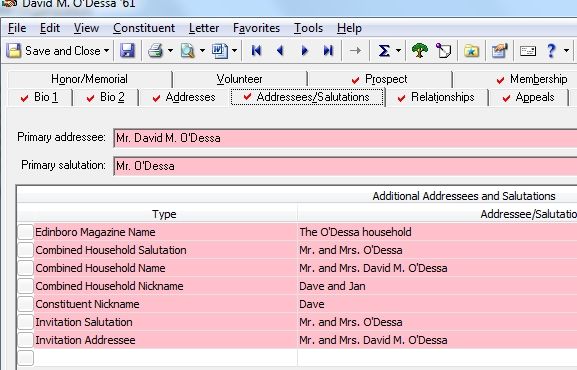The width and height of the screenshot is (577, 370).
Task: Click the notepad with pin icon
Action: click(443, 50)
